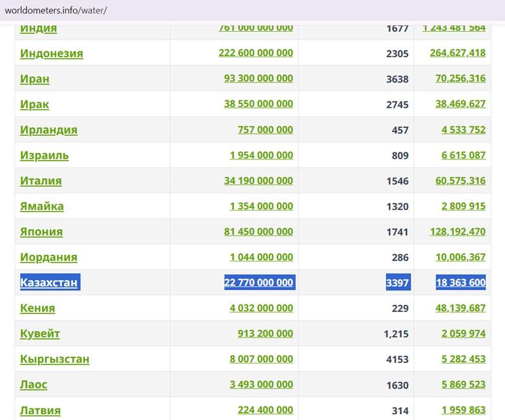This screenshot has width=505, height=420.
Task: Click Indonesia water value 222 600 000 000
Action: (255, 53)
